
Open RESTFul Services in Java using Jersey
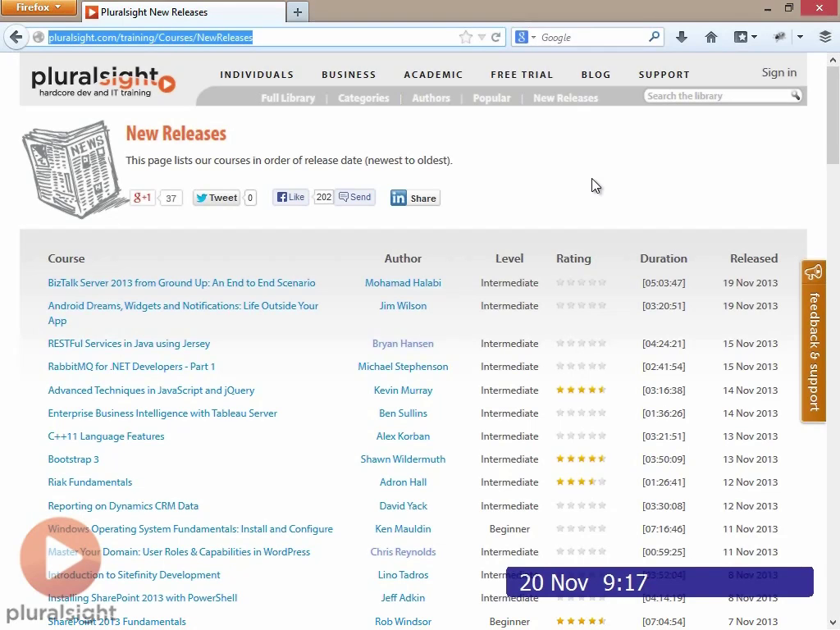tap(129, 344)
